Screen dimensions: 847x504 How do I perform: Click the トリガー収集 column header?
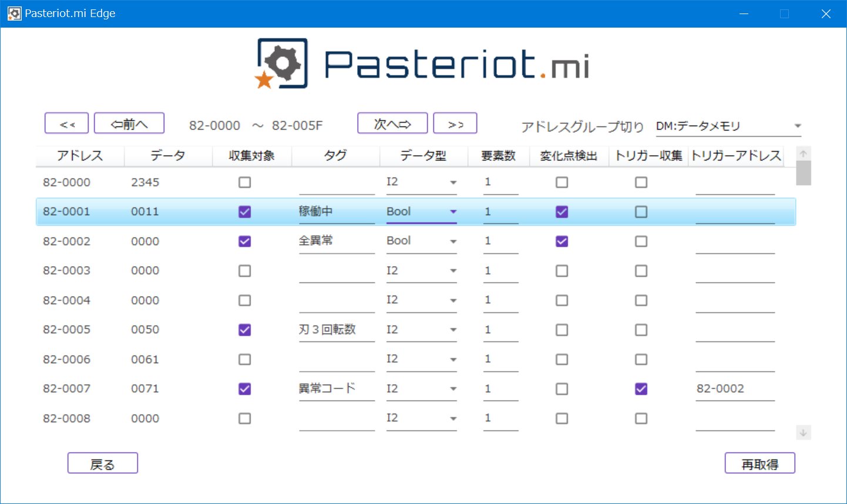coord(648,156)
